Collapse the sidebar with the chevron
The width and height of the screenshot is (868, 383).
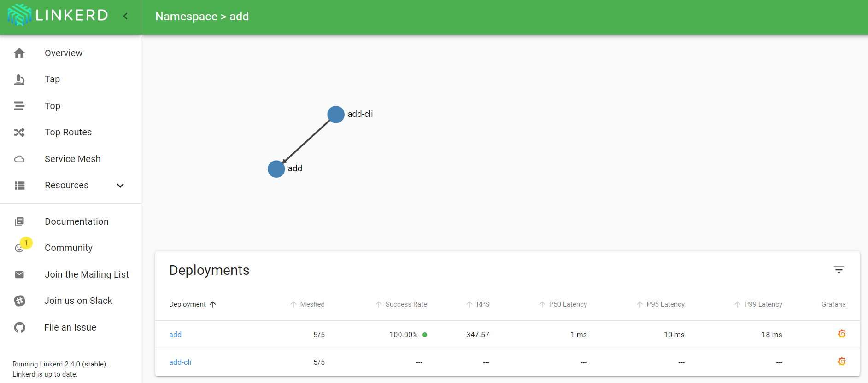tap(125, 16)
